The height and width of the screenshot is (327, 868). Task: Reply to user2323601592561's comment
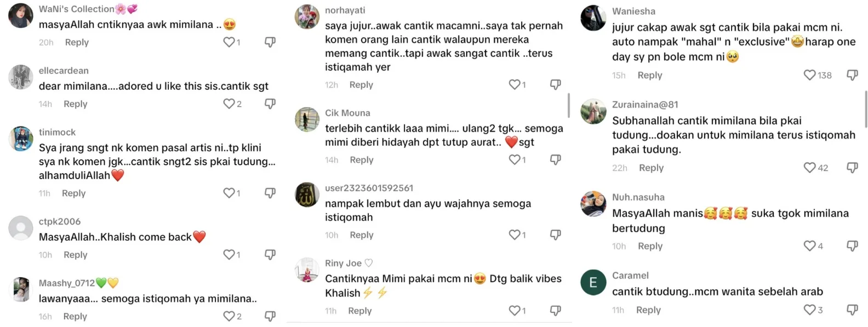(x=362, y=235)
